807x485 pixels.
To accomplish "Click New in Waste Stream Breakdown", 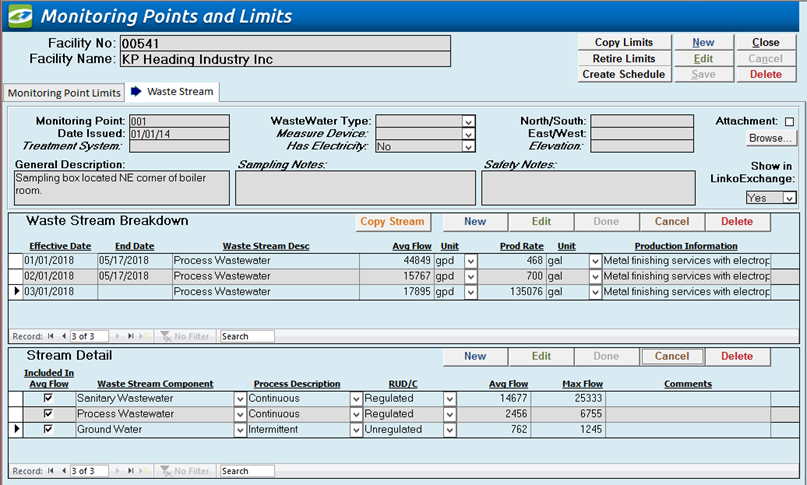I will [475, 221].
